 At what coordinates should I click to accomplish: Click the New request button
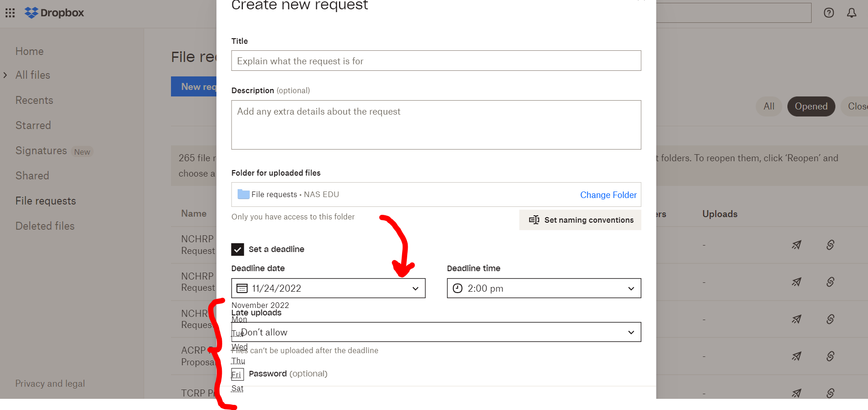[194, 87]
